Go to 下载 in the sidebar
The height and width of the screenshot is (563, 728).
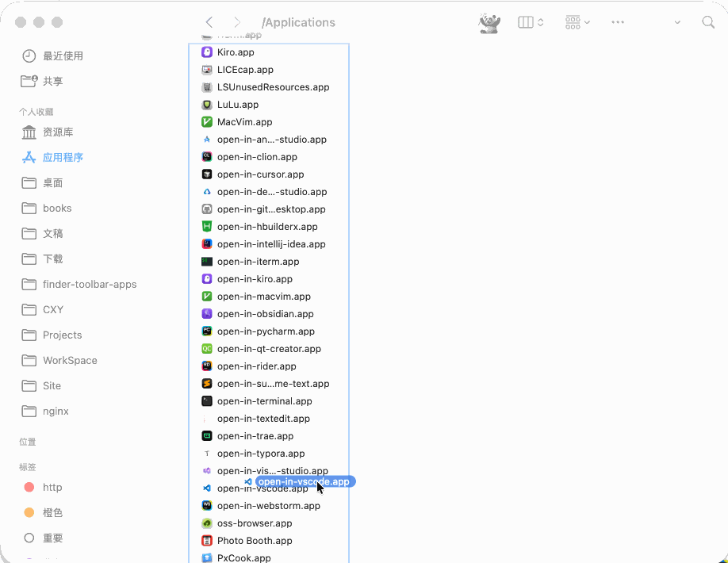point(52,259)
